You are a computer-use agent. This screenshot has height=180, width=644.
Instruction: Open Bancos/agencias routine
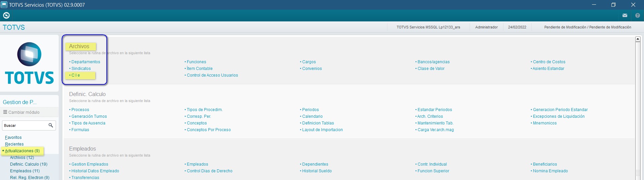tap(434, 62)
